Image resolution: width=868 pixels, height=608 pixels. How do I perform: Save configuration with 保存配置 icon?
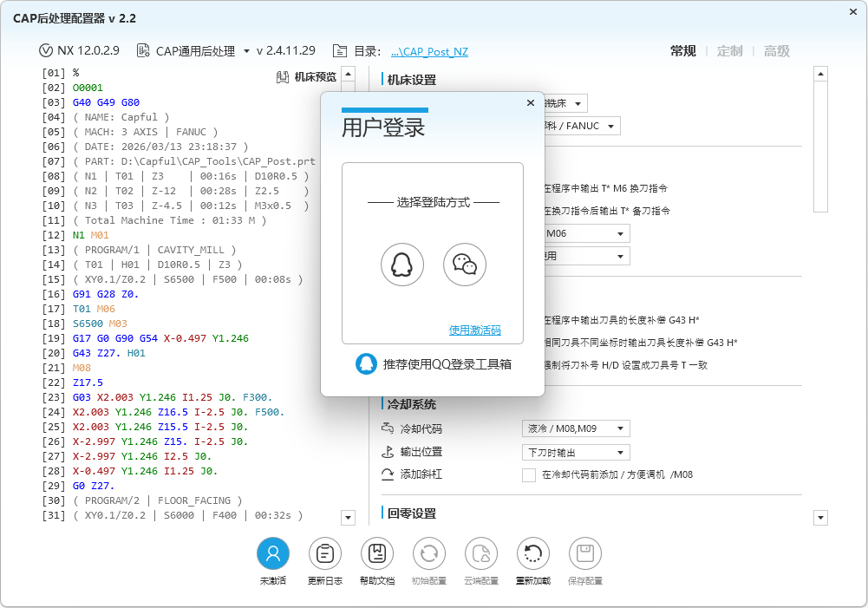point(584,553)
